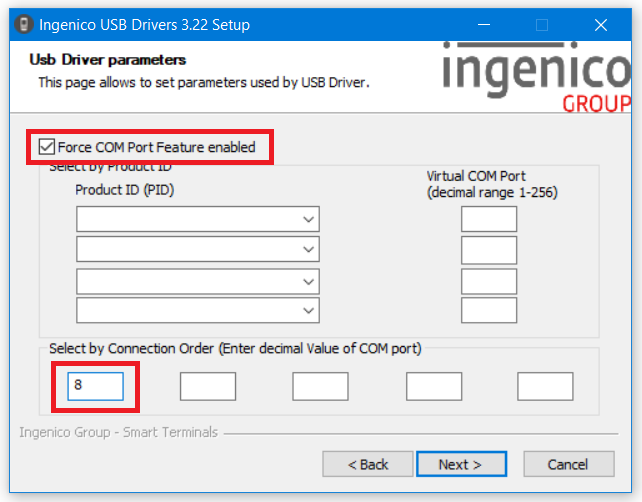
Task: Click the Product ID (PID) label
Action: coord(125,190)
